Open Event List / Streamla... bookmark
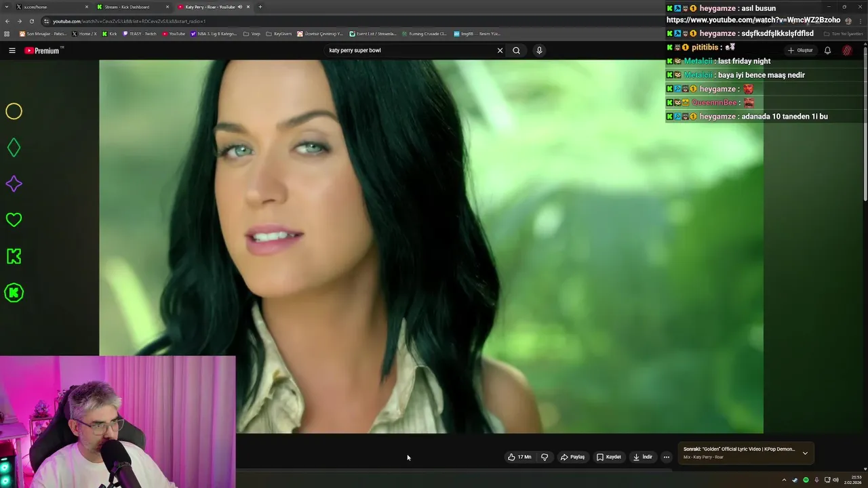 click(373, 33)
